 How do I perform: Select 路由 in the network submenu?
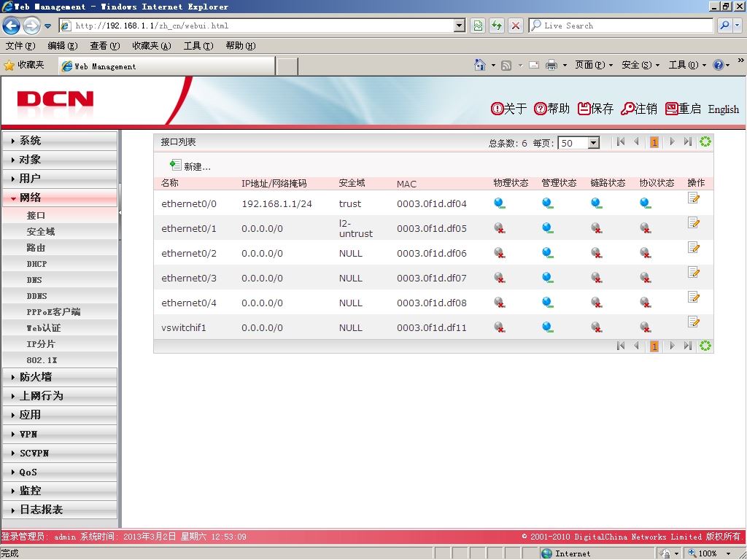pyautogui.click(x=60, y=248)
